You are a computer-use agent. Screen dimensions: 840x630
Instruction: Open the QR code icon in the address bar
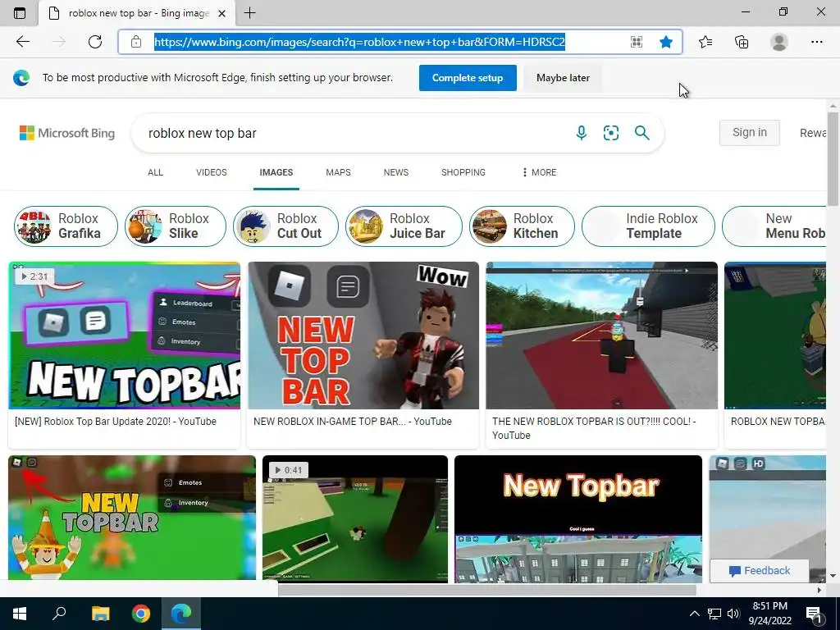(x=636, y=42)
